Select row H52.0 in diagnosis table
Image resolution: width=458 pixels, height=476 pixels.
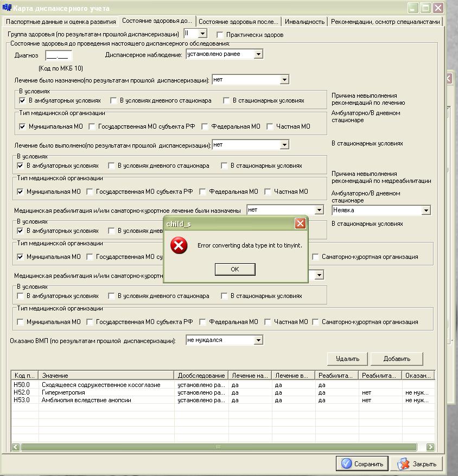tap(223, 392)
